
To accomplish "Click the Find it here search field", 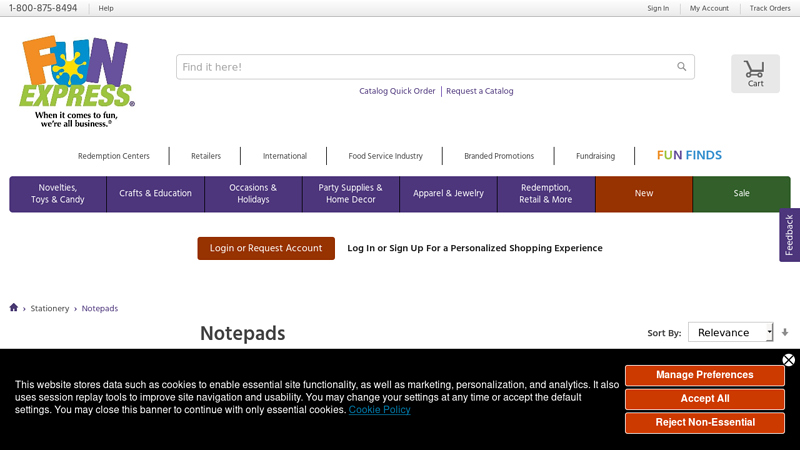I will (425, 67).
